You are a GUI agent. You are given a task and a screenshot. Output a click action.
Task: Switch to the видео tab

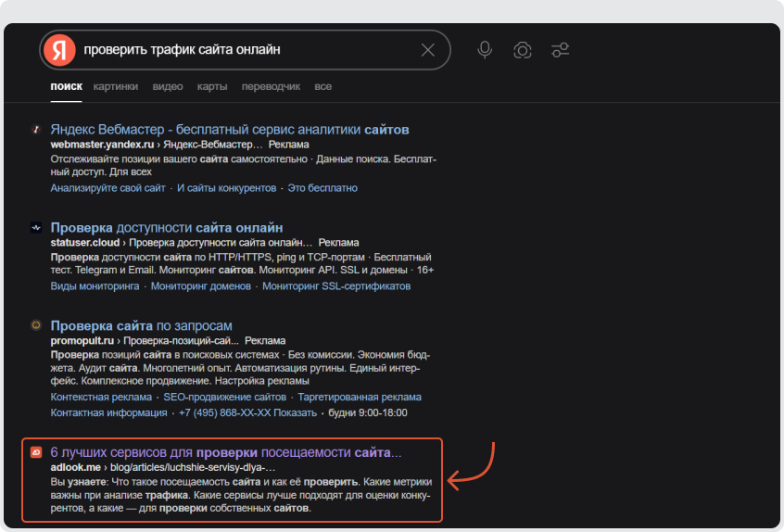[168, 86]
